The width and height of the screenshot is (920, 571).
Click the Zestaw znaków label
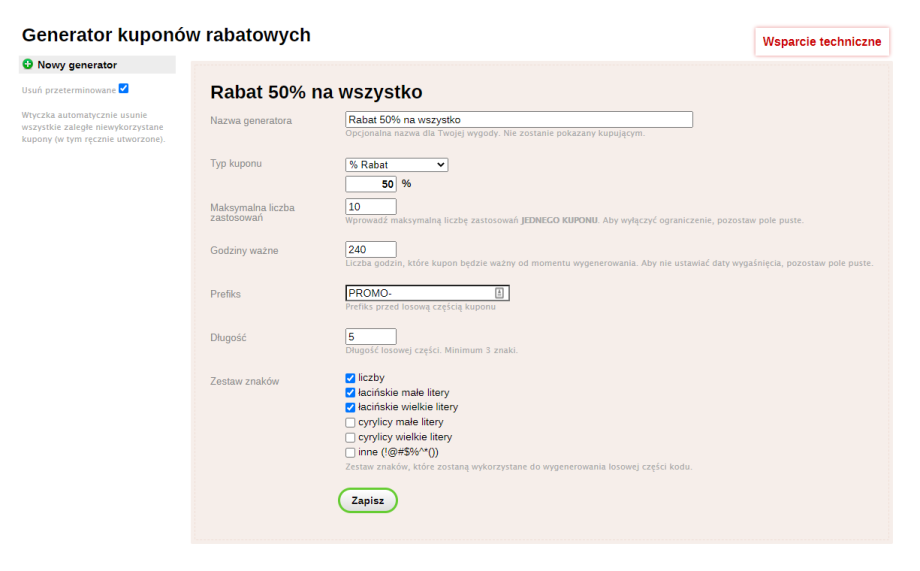click(x=245, y=381)
